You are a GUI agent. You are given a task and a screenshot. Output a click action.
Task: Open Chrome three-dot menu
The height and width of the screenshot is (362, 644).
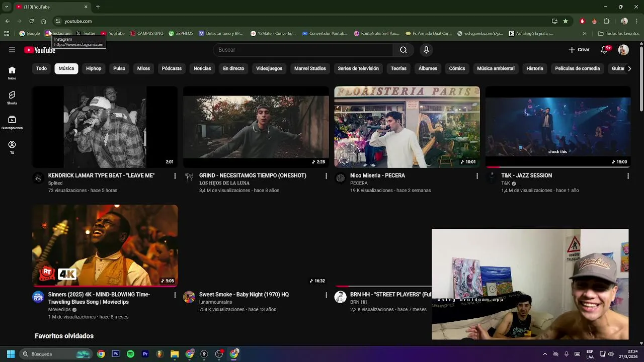[x=636, y=21]
